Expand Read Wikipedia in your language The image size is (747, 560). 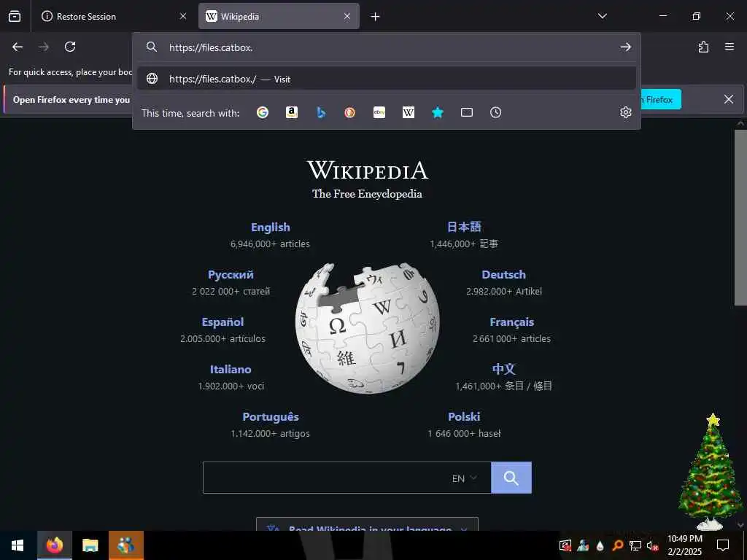point(368,525)
